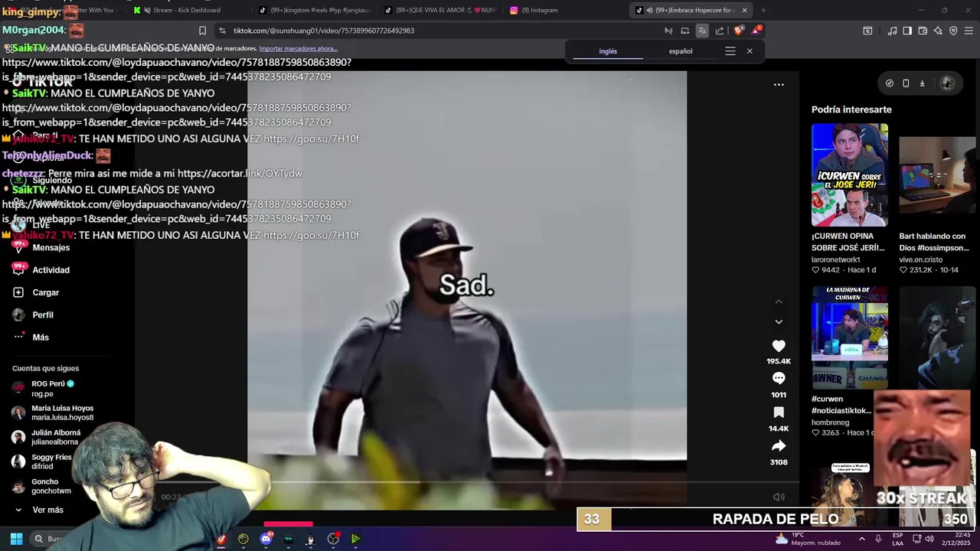This screenshot has width=980, height=551.
Task: Close the Embrace Hopecore tab
Action: point(744,10)
